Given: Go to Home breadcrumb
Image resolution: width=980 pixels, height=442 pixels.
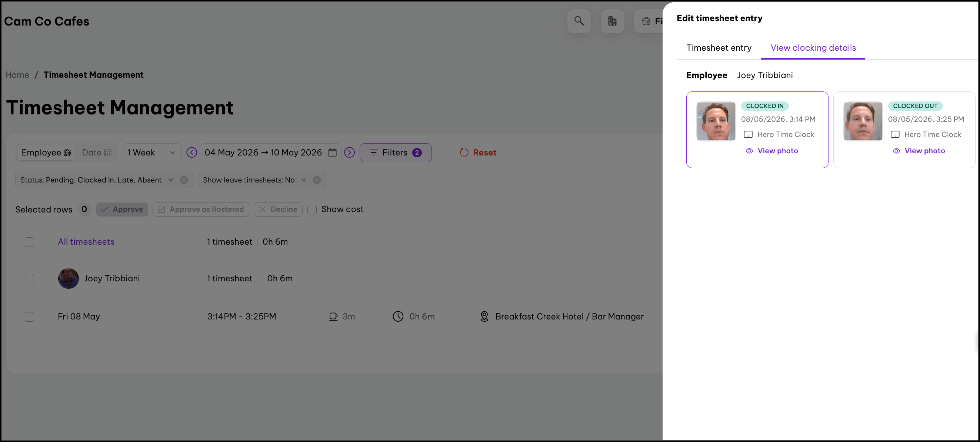Looking at the screenshot, I should click(17, 75).
